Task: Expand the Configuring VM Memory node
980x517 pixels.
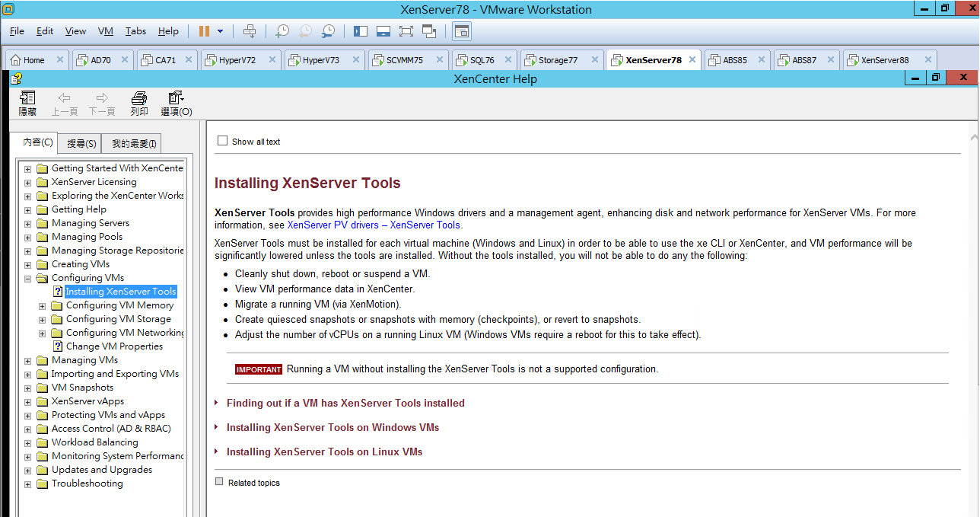Action: click(43, 305)
